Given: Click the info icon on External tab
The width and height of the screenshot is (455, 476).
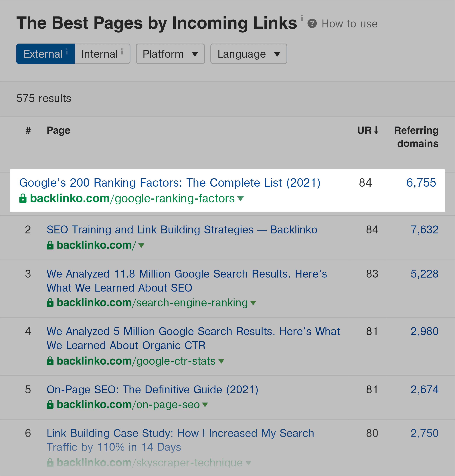Looking at the screenshot, I should pos(67,51).
